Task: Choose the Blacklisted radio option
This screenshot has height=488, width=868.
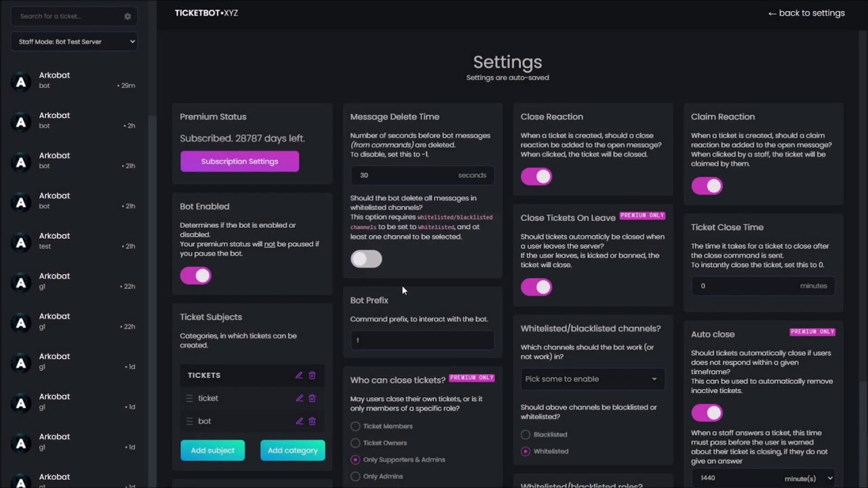Action: pos(526,434)
